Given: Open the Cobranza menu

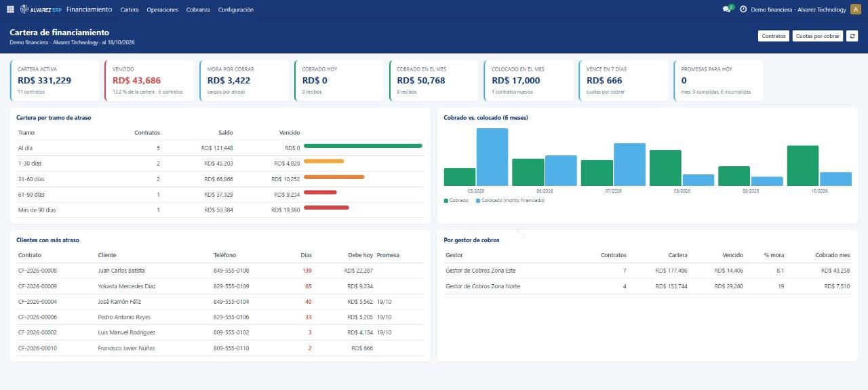Looking at the screenshot, I should click(x=198, y=9).
